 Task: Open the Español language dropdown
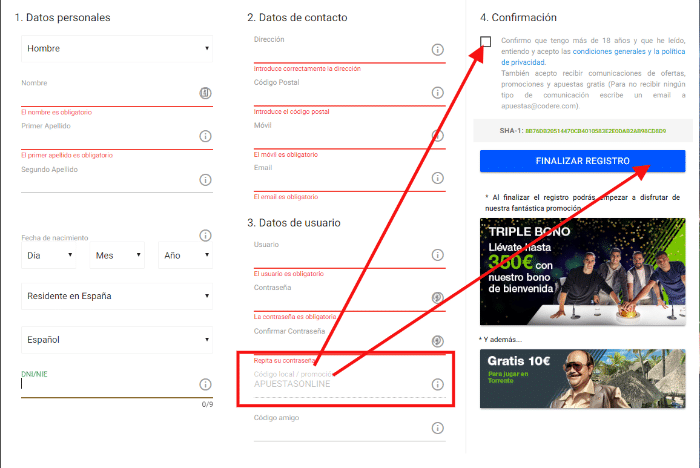coord(117,340)
